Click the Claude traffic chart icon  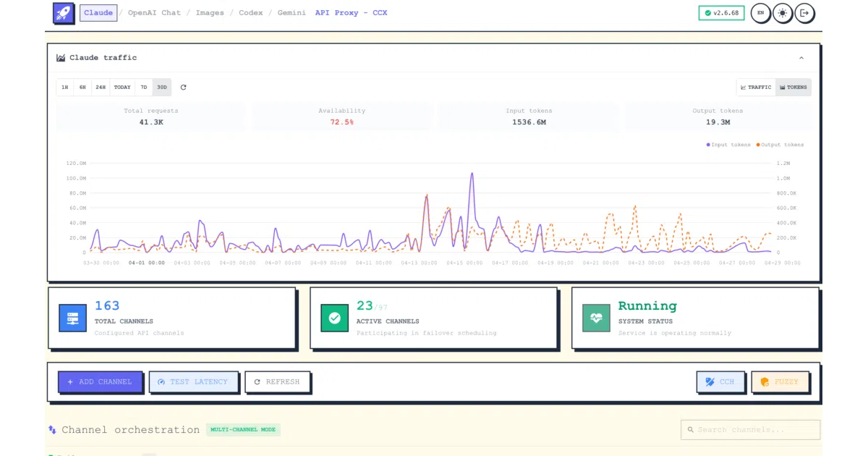coord(61,58)
